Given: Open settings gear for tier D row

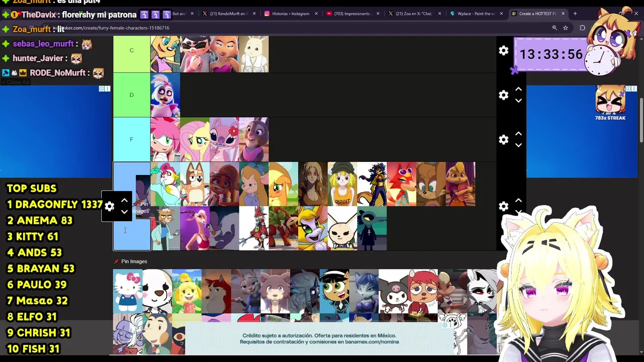Looking at the screenshot, I should pyautogui.click(x=504, y=95).
